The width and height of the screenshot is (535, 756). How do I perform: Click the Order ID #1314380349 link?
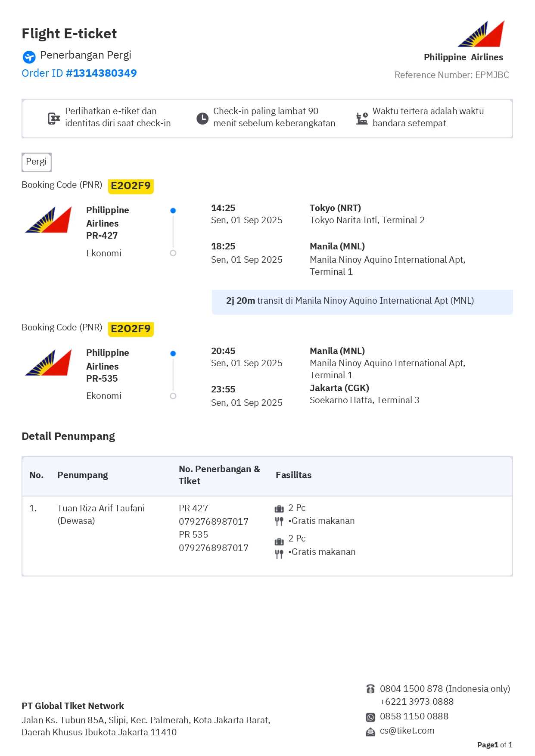click(x=79, y=73)
